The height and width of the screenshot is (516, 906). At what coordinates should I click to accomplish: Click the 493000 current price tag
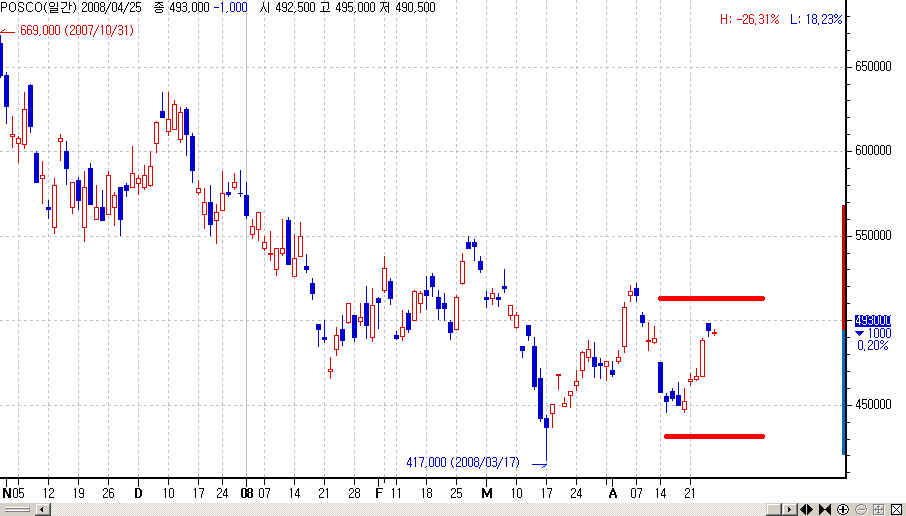click(x=872, y=320)
